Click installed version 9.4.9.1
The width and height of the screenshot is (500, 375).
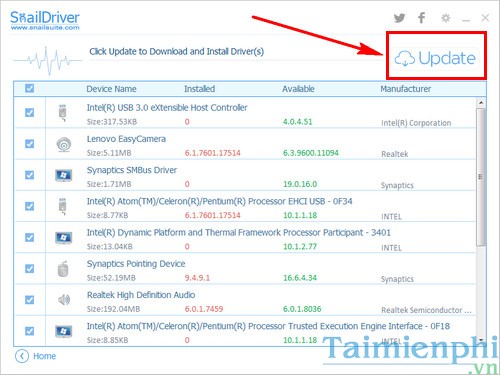pos(197,278)
